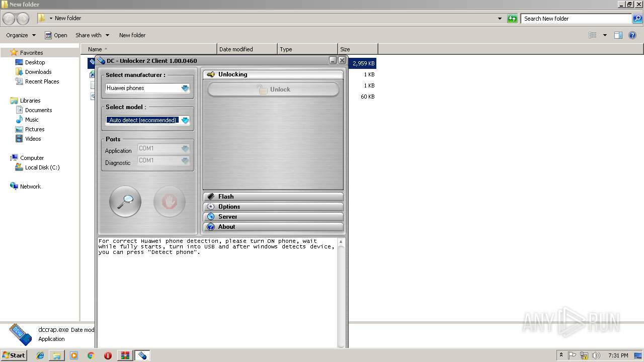The image size is (644, 362).
Task: Expand the Unlocking section header
Action: point(273,74)
